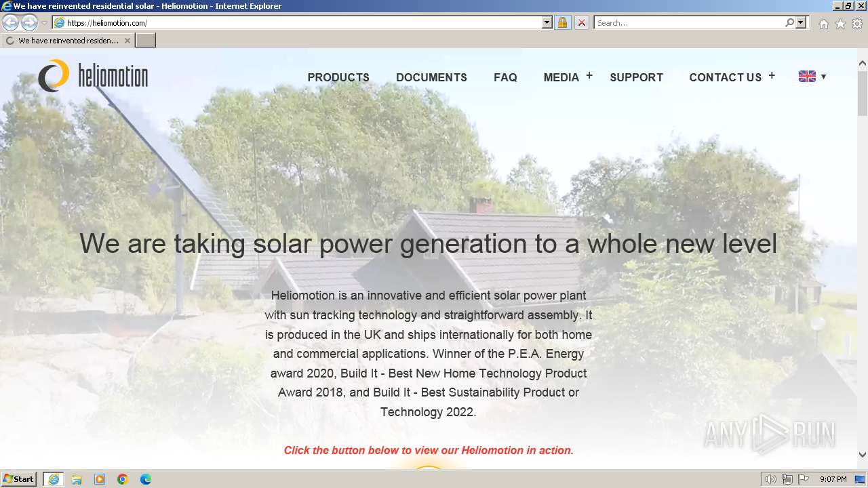This screenshot has width=868, height=488.
Task: Click the vertical scrollbar thumb
Action: (863, 93)
